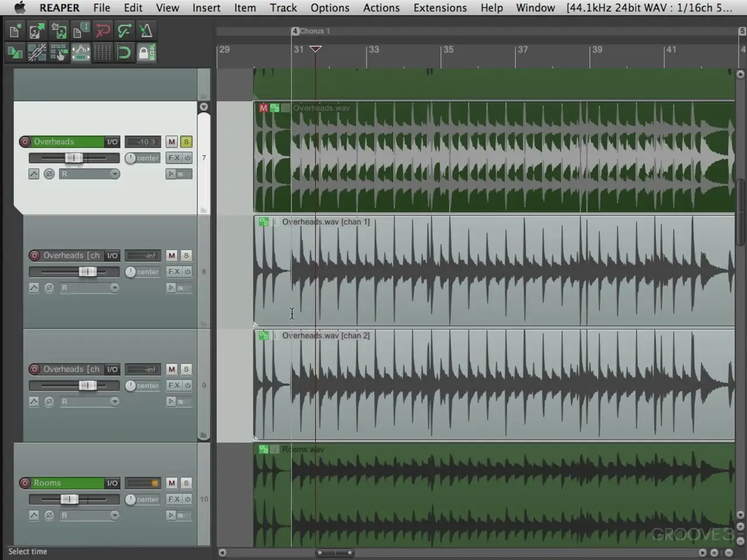747x560 pixels.
Task: Toggle the snap magnet toolbar icon
Action: (x=124, y=52)
